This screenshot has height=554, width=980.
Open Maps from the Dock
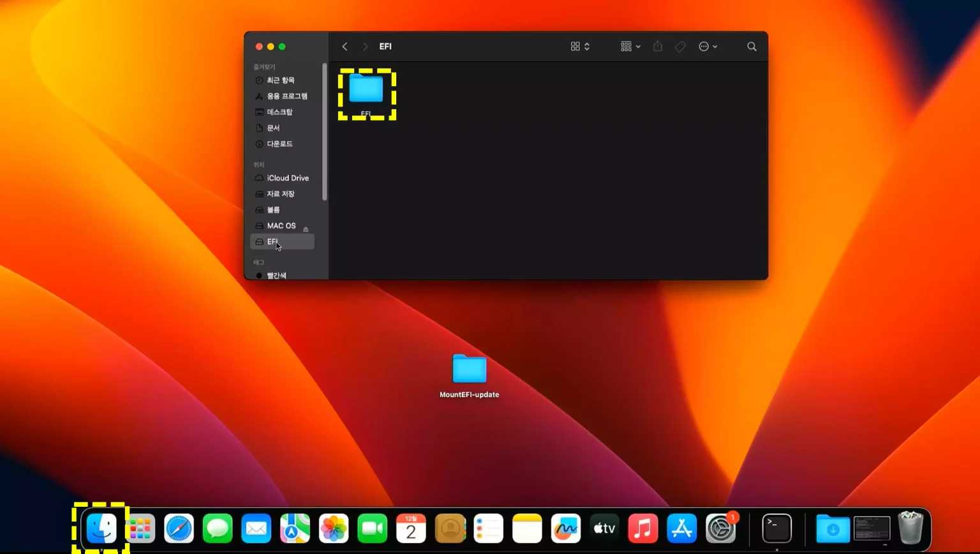coord(295,528)
